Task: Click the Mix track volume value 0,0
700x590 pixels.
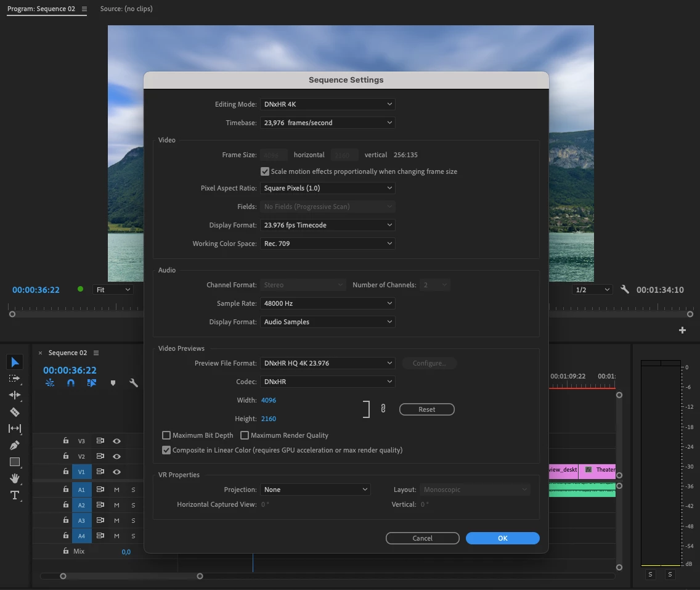Action: coord(126,552)
